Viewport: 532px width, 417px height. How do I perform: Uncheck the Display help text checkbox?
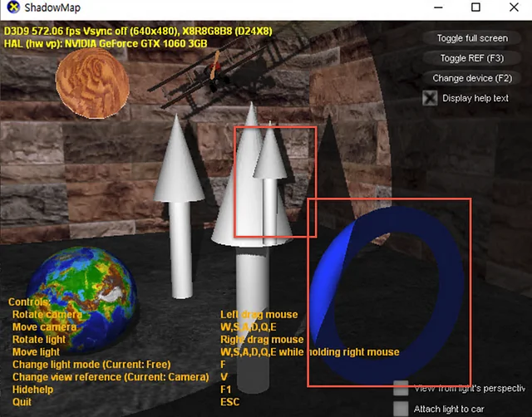(x=430, y=98)
